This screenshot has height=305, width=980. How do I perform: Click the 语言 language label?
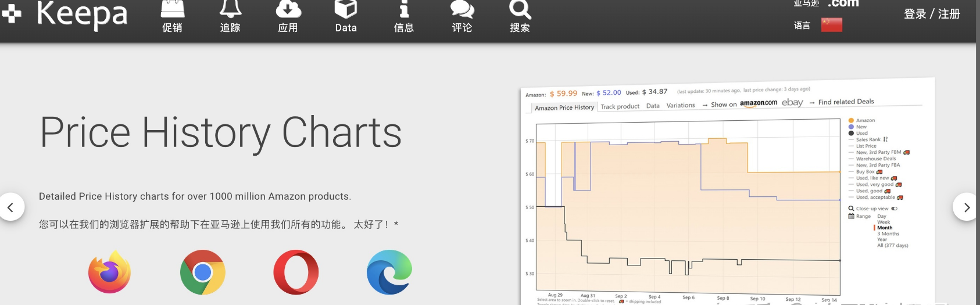click(802, 25)
